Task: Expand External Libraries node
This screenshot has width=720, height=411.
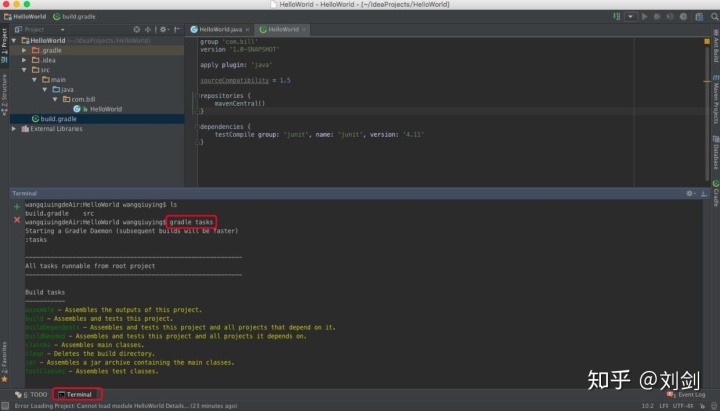Action: [x=14, y=129]
